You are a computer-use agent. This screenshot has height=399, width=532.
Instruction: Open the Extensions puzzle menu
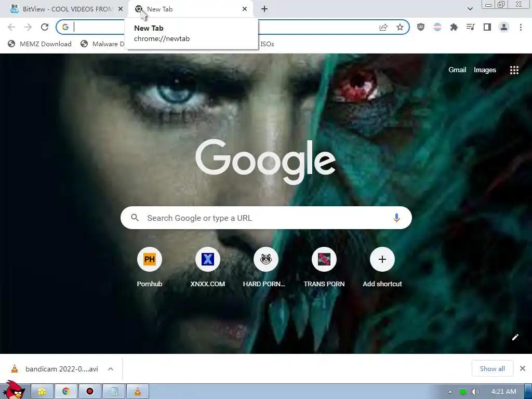pos(454,27)
